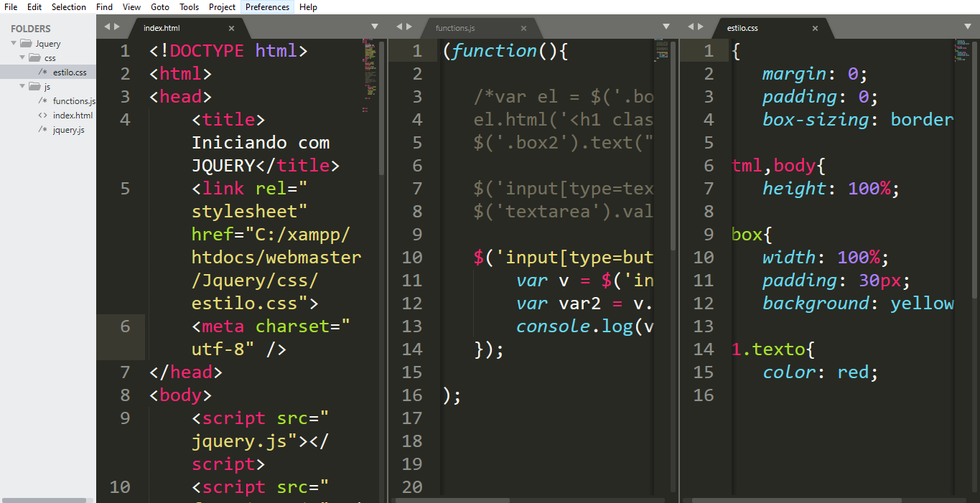Click the js folder icon
980x503 pixels.
[34, 87]
